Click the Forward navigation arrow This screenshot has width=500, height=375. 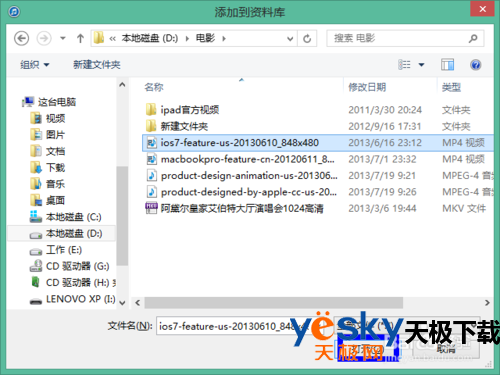point(44,39)
